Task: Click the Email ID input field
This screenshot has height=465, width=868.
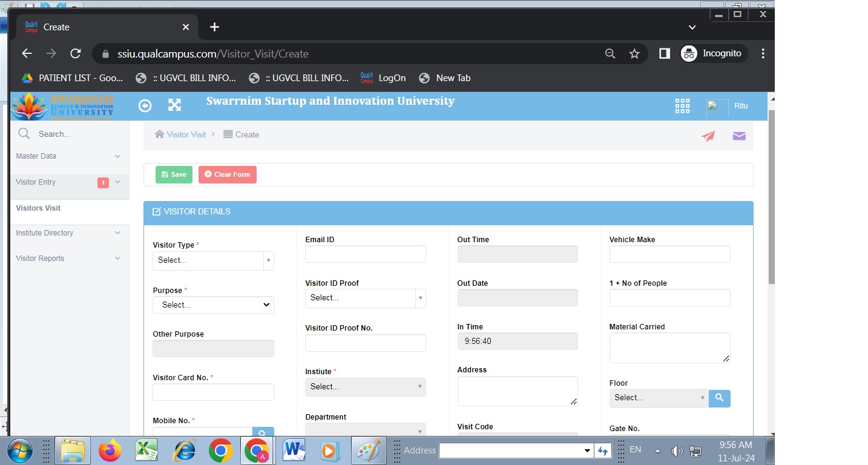Action: [x=365, y=254]
